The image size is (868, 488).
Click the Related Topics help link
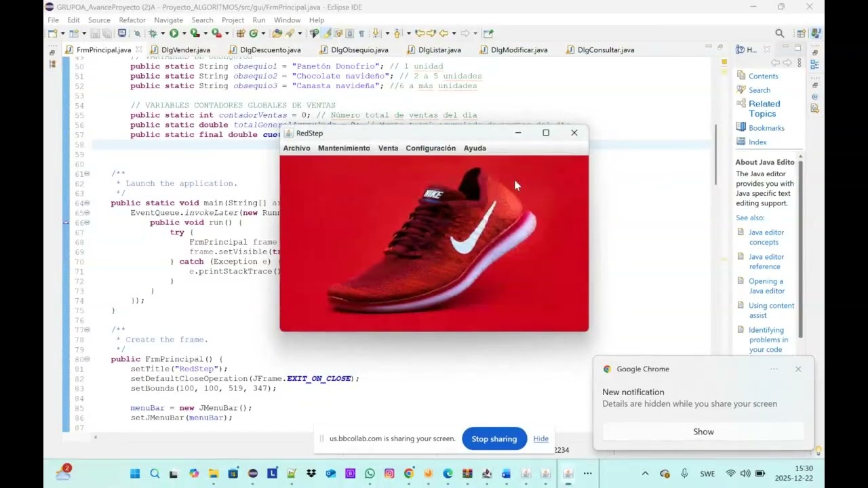pos(764,108)
